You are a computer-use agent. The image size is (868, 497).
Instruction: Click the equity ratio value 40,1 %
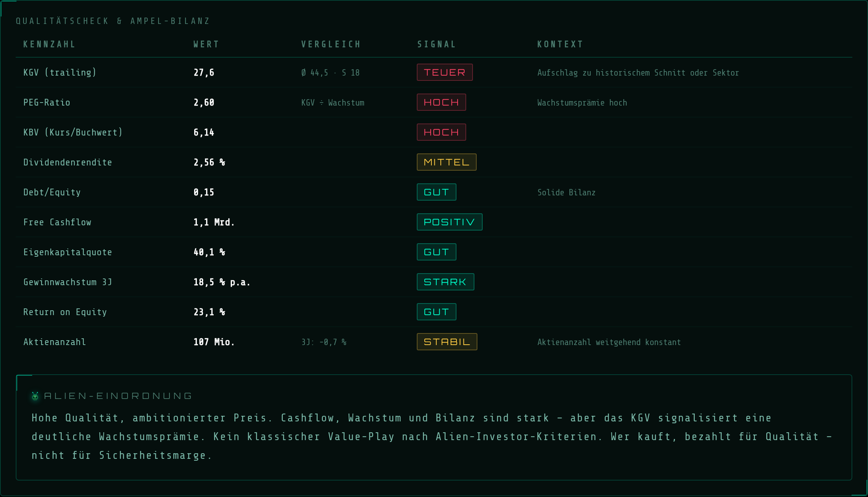click(209, 252)
